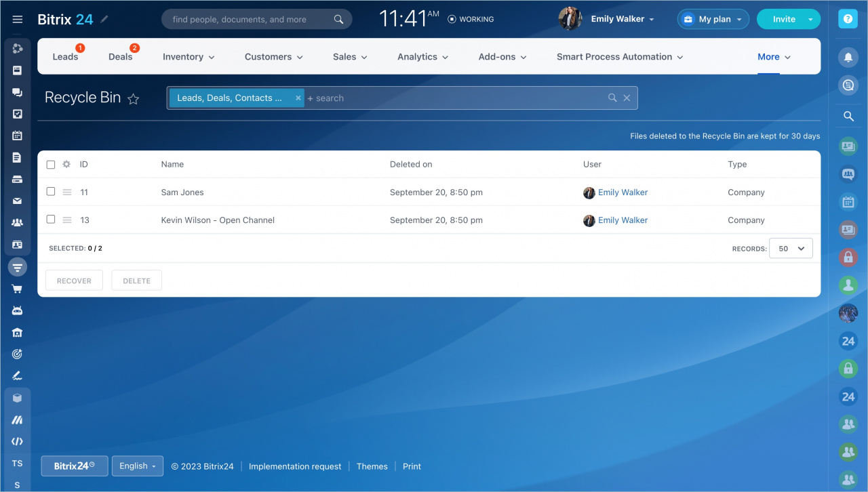This screenshot has height=492, width=868.
Task: Open the Tasks checkmark sidebar icon
Action: coord(18,114)
